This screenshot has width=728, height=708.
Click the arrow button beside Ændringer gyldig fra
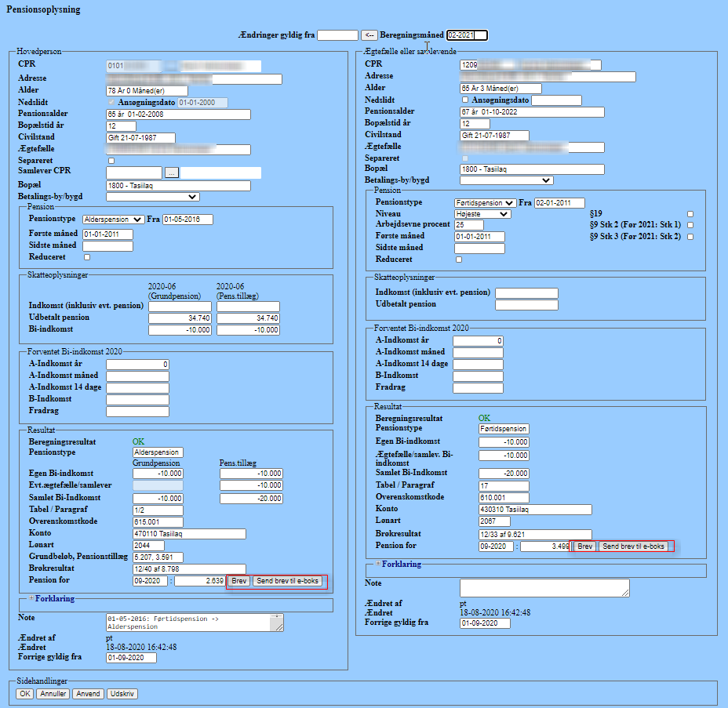coord(369,34)
